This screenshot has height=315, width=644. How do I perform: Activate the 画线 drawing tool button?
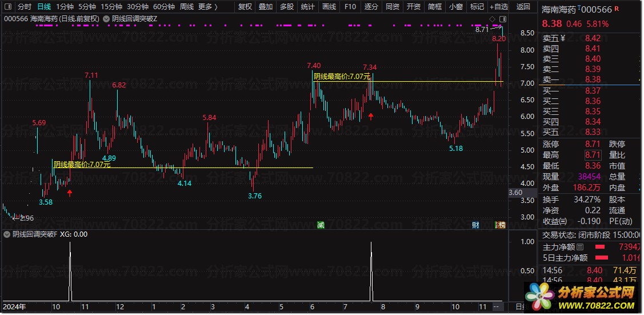(x=329, y=6)
